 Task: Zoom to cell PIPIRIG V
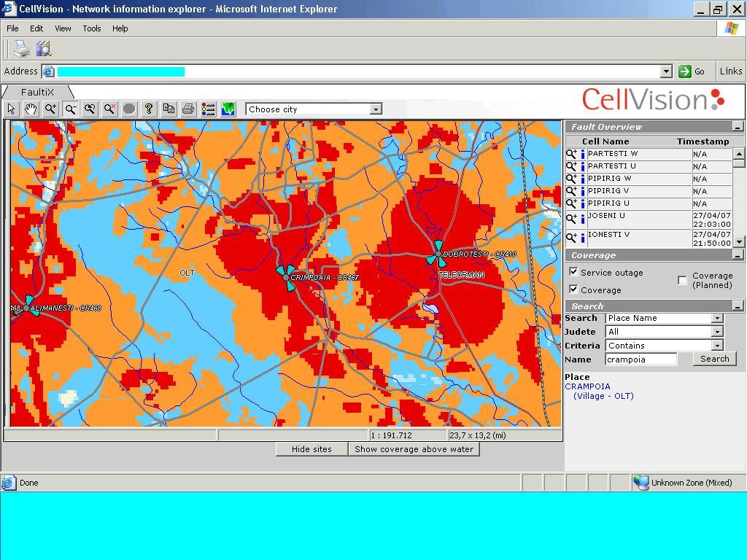point(571,191)
